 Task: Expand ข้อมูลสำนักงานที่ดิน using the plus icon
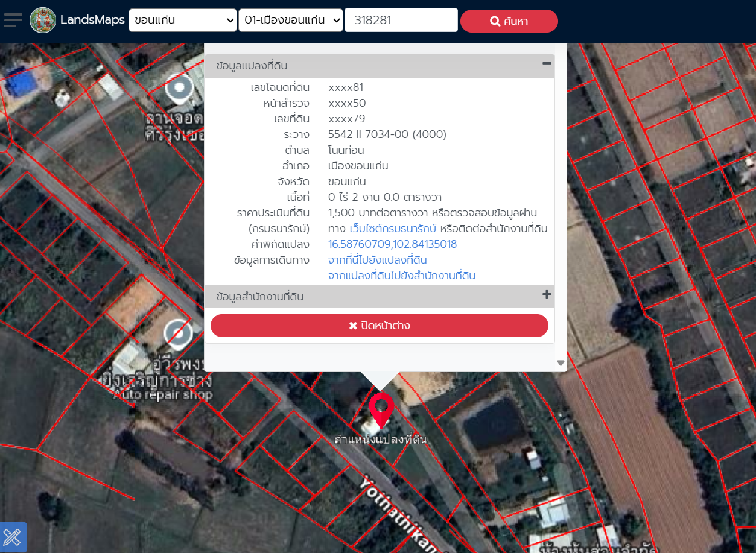(x=547, y=295)
